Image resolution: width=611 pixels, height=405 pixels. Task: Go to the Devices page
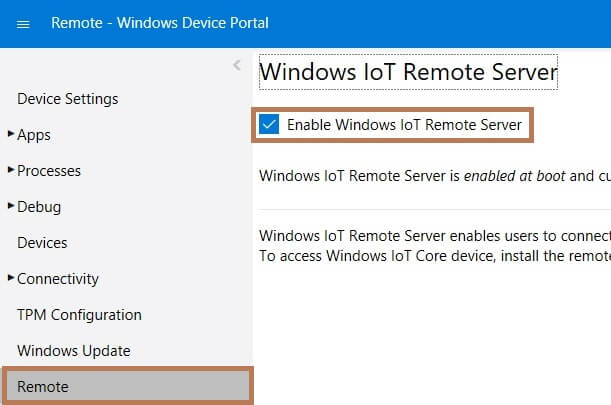pos(42,243)
